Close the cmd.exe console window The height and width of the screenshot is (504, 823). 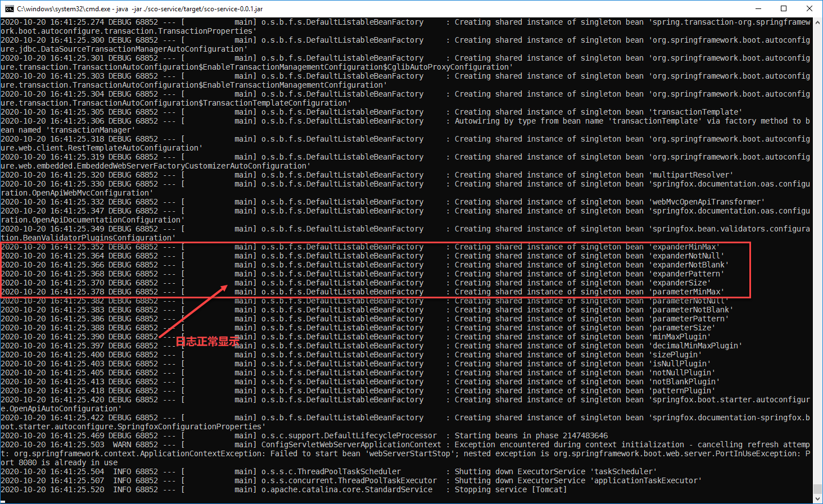pos(810,8)
